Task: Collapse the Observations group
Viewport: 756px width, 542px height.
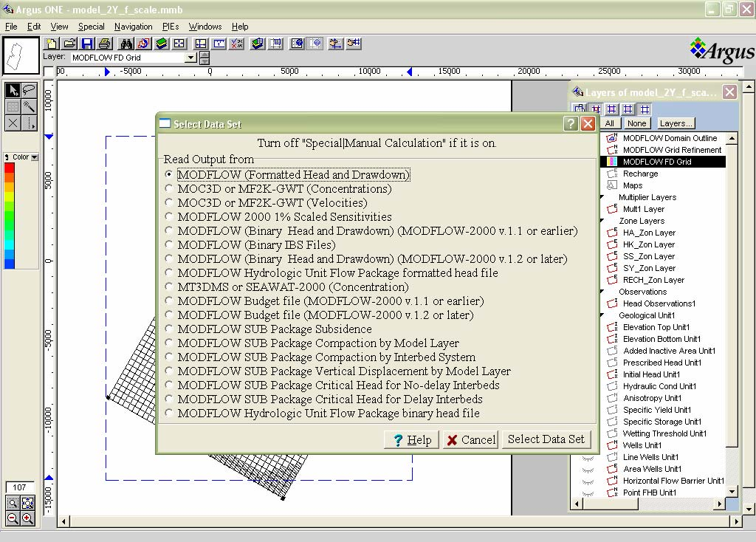Action: click(602, 291)
